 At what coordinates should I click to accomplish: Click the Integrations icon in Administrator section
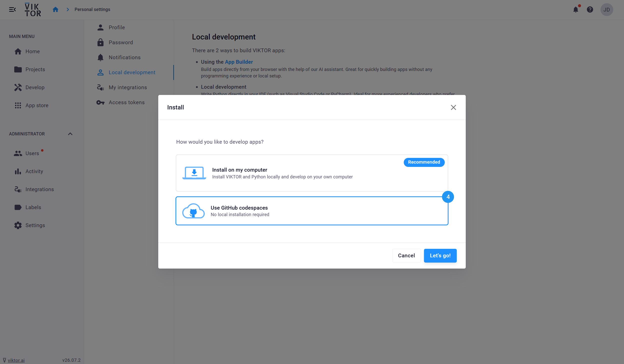[x=18, y=189]
